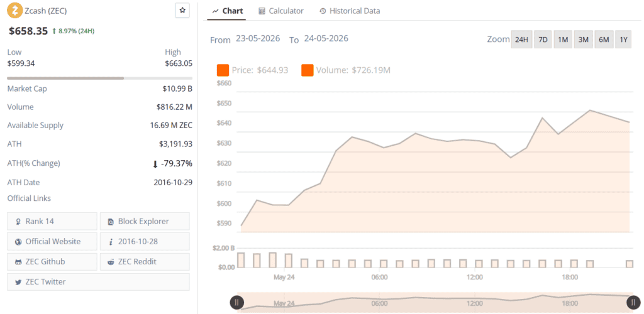Click the Market Cap value $10.99 B
Viewport: 644px width, 314px height.
pos(177,89)
